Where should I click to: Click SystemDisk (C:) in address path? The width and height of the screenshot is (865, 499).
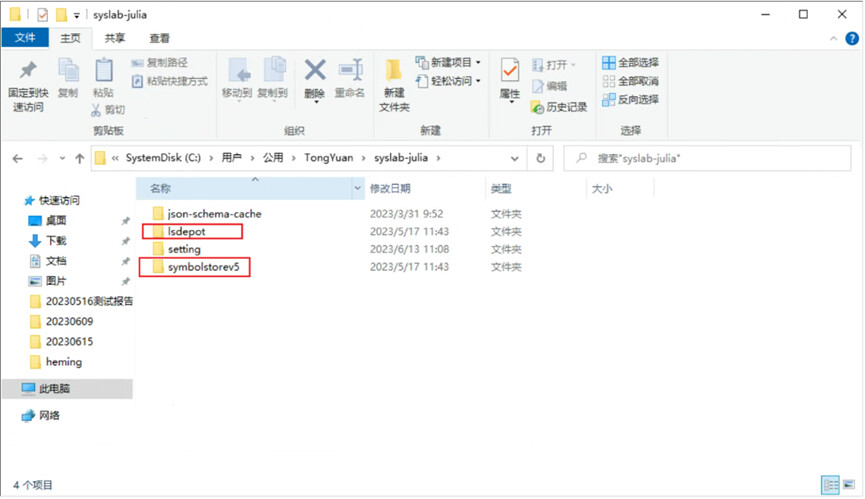pos(163,158)
